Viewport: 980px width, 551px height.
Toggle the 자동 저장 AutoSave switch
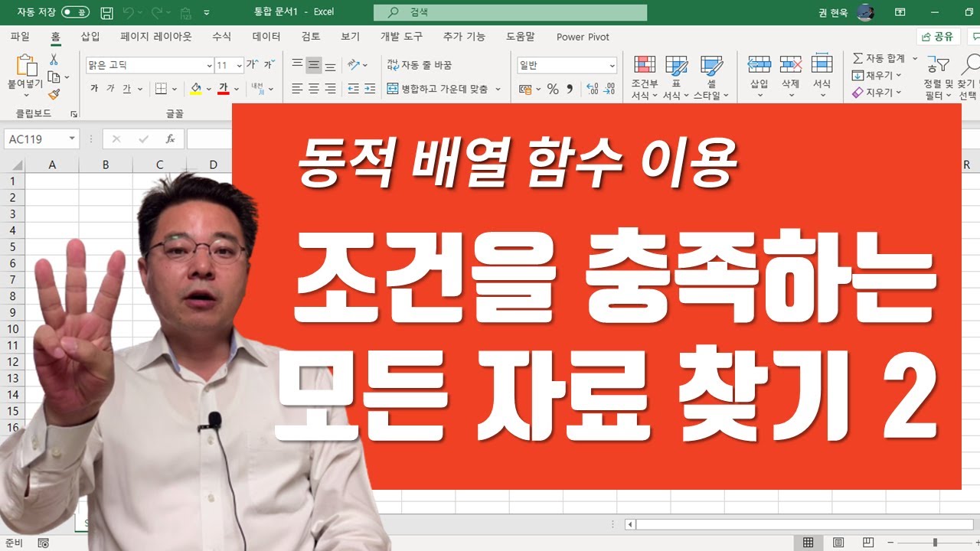tap(74, 12)
